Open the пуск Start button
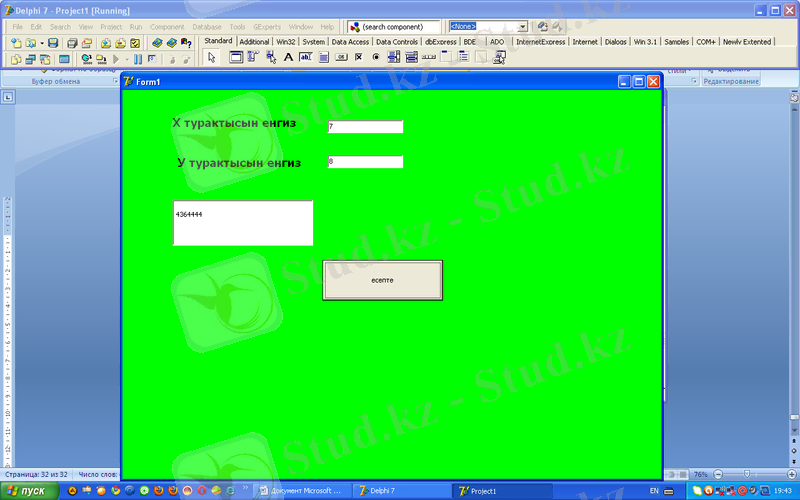 click(30, 491)
